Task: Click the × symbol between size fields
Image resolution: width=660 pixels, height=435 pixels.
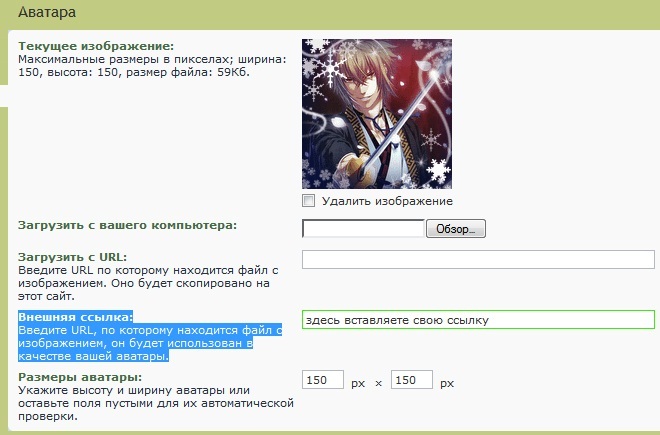Action: (x=378, y=384)
